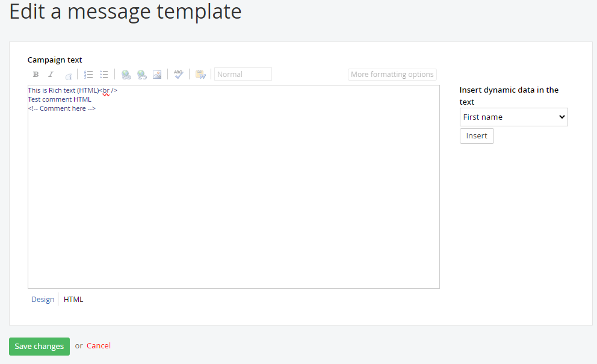Click the text '<!-- Comment here -->'
597x364 pixels.
tap(61, 108)
